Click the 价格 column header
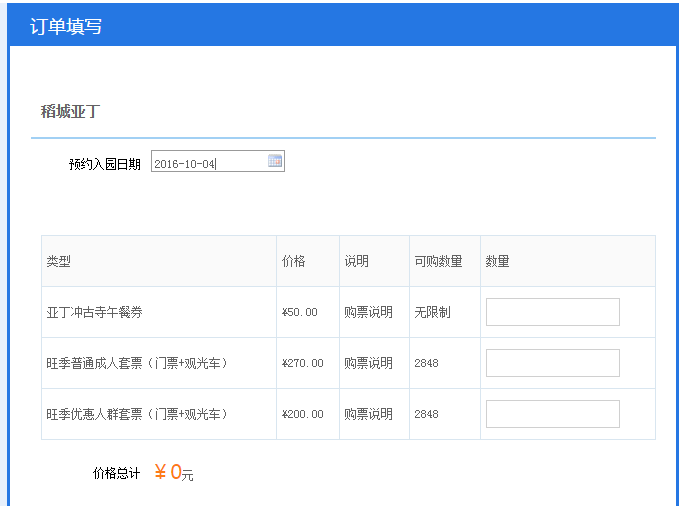The height and width of the screenshot is (506, 687). 294,262
